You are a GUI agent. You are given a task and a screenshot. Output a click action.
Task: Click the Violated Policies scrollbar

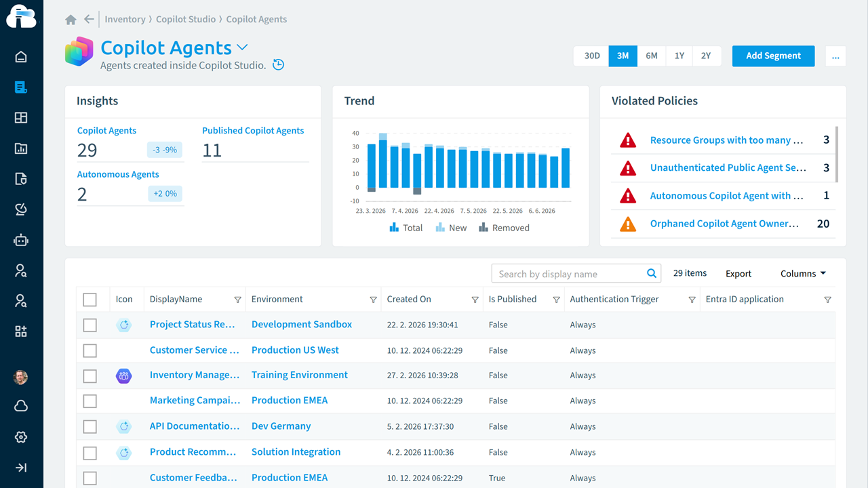[837, 155]
